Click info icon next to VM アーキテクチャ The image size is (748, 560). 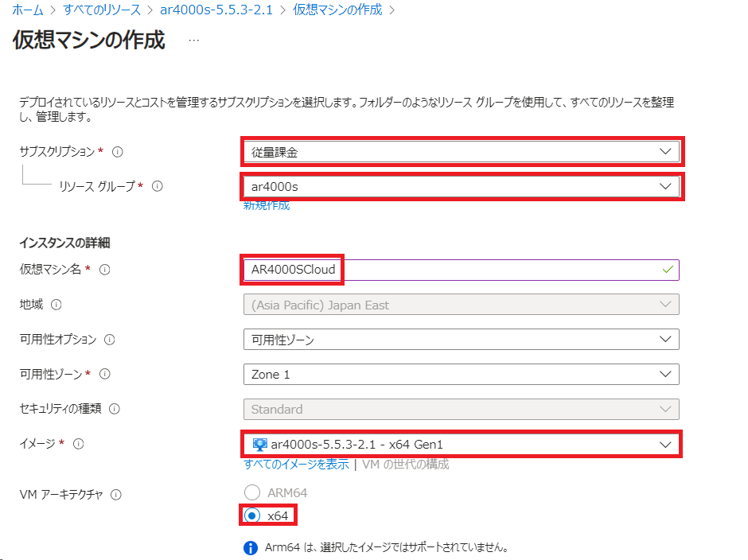coord(116,495)
